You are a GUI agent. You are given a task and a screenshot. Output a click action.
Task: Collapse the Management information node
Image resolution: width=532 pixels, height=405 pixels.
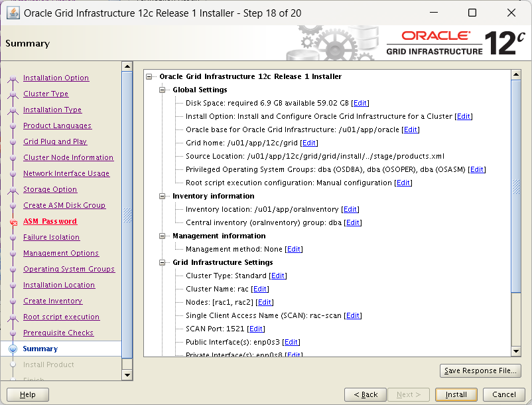[162, 236]
